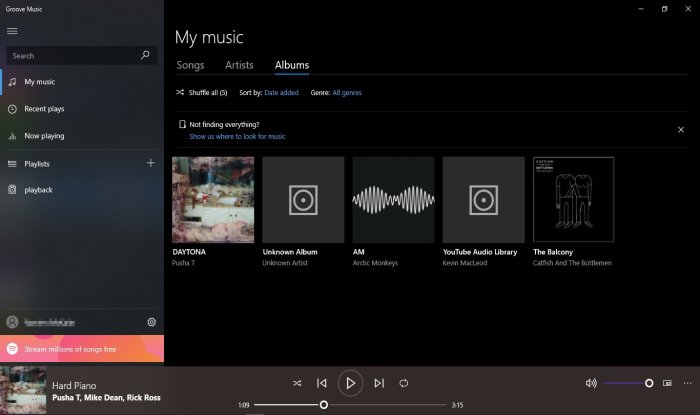Adjust the volume slider
The height and width of the screenshot is (415, 700).
click(628, 383)
